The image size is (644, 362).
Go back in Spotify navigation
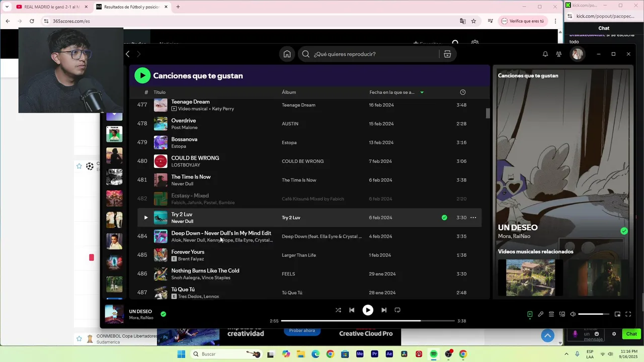tap(128, 54)
